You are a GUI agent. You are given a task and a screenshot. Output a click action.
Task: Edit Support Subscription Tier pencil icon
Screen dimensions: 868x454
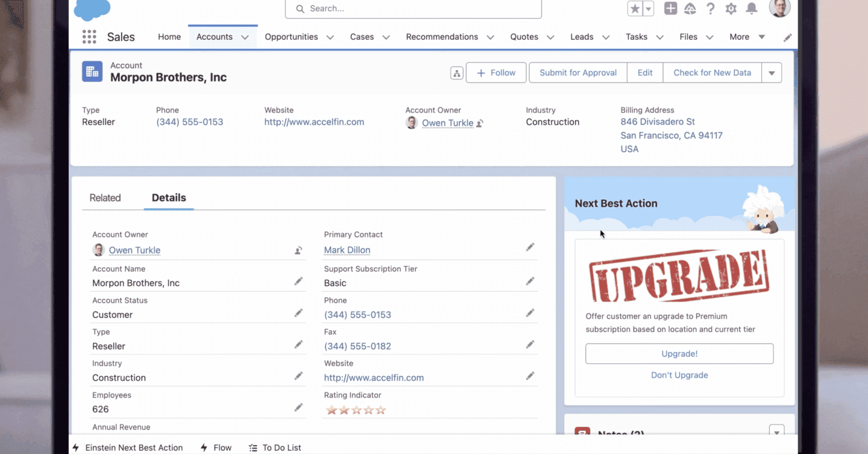pyautogui.click(x=530, y=281)
